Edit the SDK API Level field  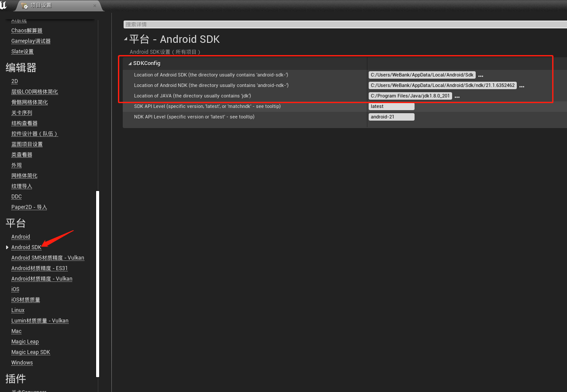tap(391, 106)
